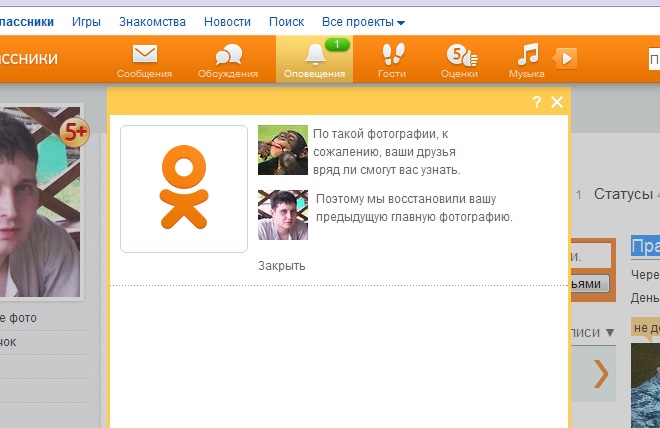Click the restored profile photo thumbnail
The height and width of the screenshot is (428, 660).
click(x=283, y=215)
